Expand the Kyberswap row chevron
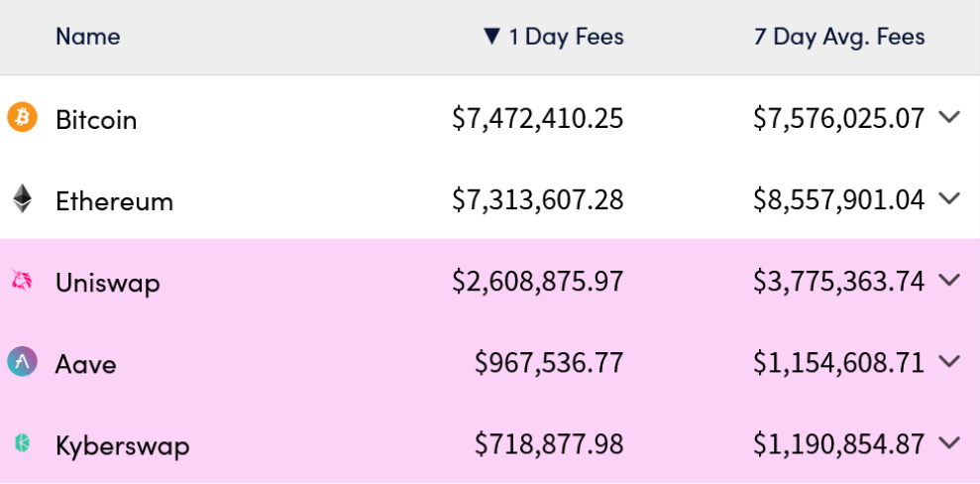This screenshot has height=484, width=980. pos(949,442)
